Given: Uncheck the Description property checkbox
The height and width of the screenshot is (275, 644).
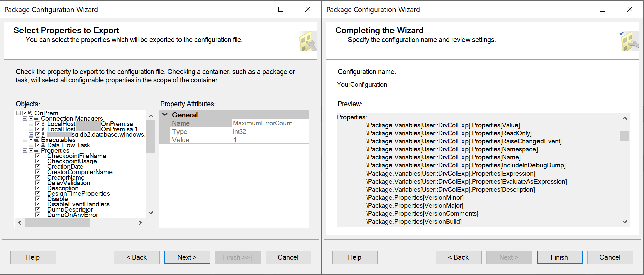Looking at the screenshot, I should [x=38, y=188].
